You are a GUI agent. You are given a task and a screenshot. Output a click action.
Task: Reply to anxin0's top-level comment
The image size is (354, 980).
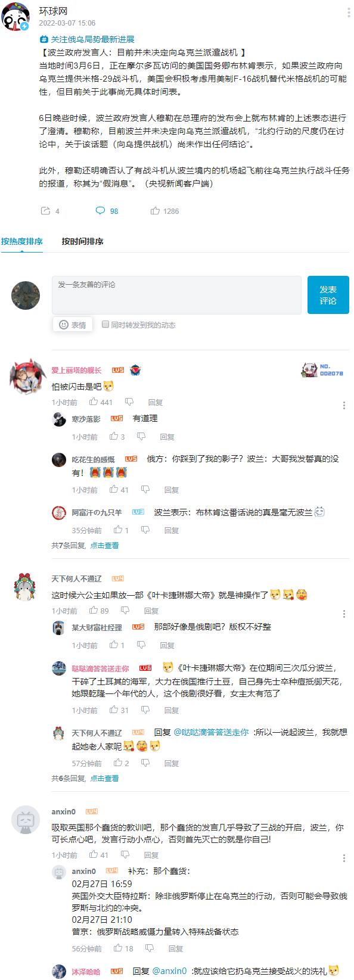[155, 855]
